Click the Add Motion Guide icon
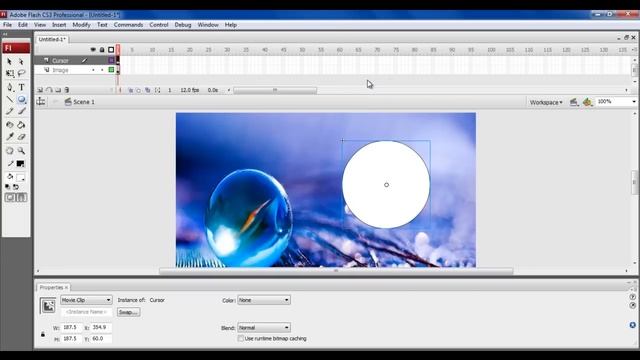Viewport: 640px width, 360px height. coord(49,90)
